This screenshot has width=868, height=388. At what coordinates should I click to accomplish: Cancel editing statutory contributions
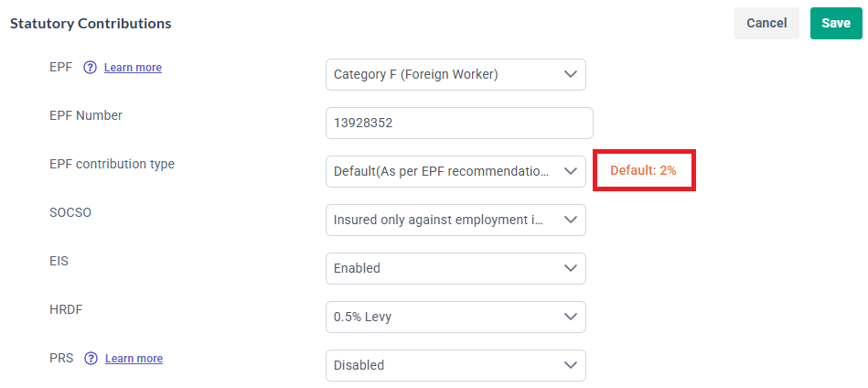[x=766, y=24]
